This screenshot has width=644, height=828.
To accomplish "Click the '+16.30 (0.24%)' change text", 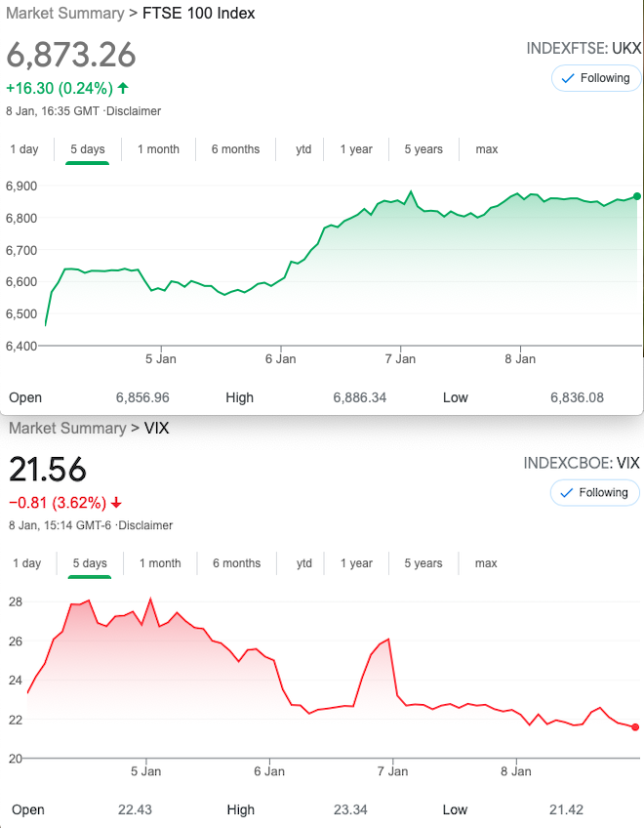I will (60, 88).
